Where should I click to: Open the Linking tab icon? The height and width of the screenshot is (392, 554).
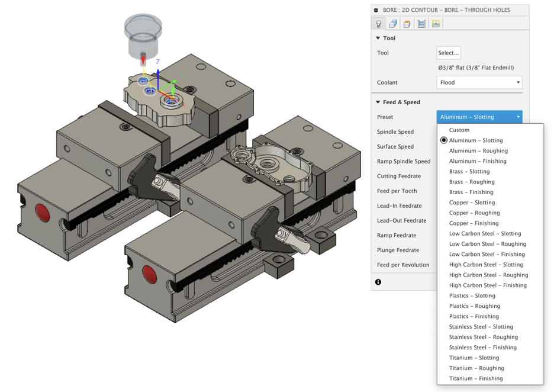click(436, 24)
